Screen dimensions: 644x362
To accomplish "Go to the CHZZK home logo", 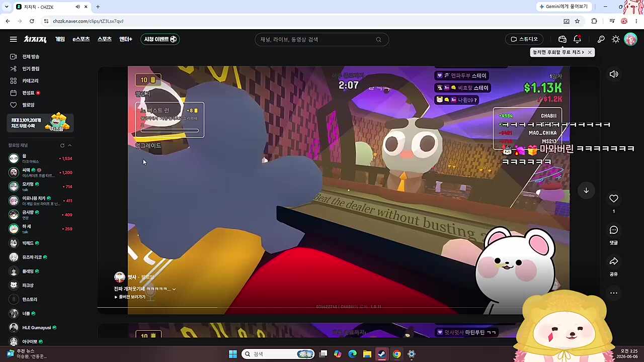I will pyautogui.click(x=35, y=39).
